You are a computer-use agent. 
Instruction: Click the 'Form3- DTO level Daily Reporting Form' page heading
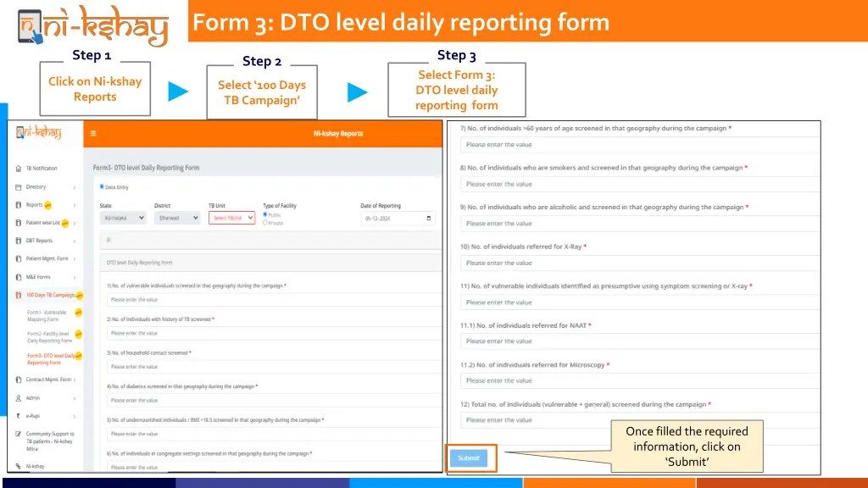coord(146,168)
